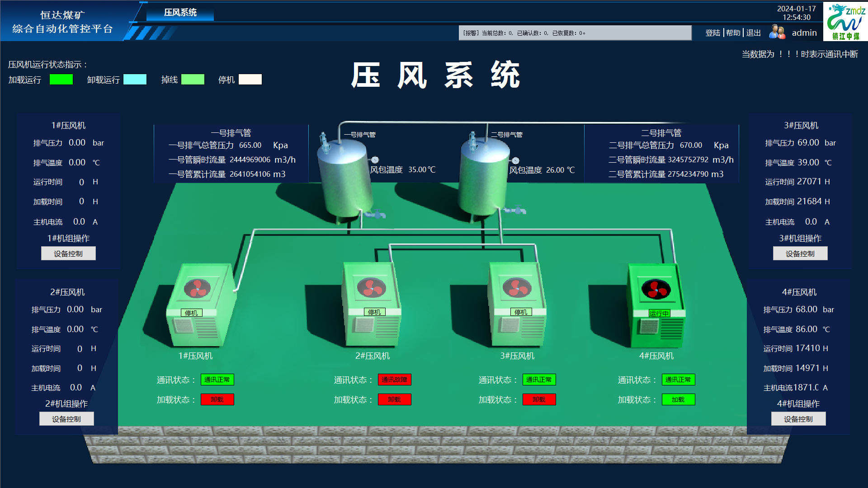Select the second air receiver tank
Viewport: 868px width, 488px height.
[484, 178]
